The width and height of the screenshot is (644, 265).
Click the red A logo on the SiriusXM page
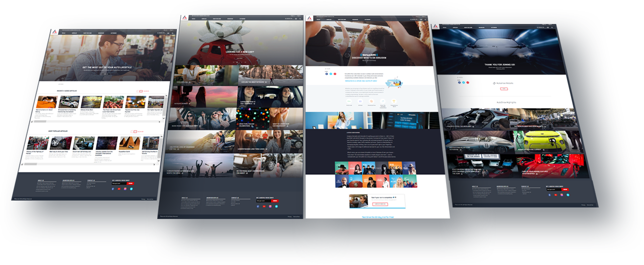coord(310,18)
